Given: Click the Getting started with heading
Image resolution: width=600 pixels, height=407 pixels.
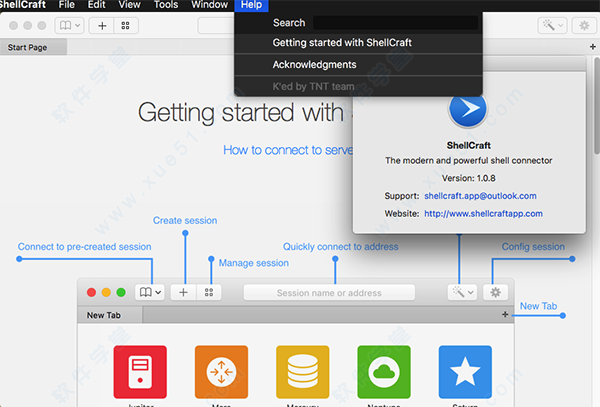Looking at the screenshot, I should pyautogui.click(x=241, y=112).
